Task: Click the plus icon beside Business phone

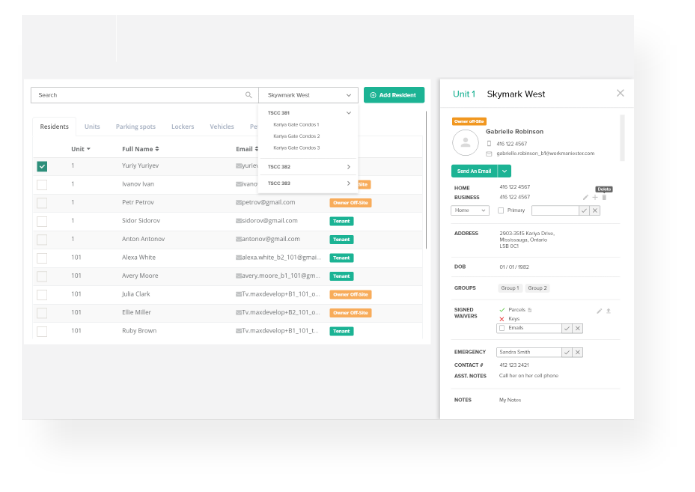Action: (x=595, y=197)
